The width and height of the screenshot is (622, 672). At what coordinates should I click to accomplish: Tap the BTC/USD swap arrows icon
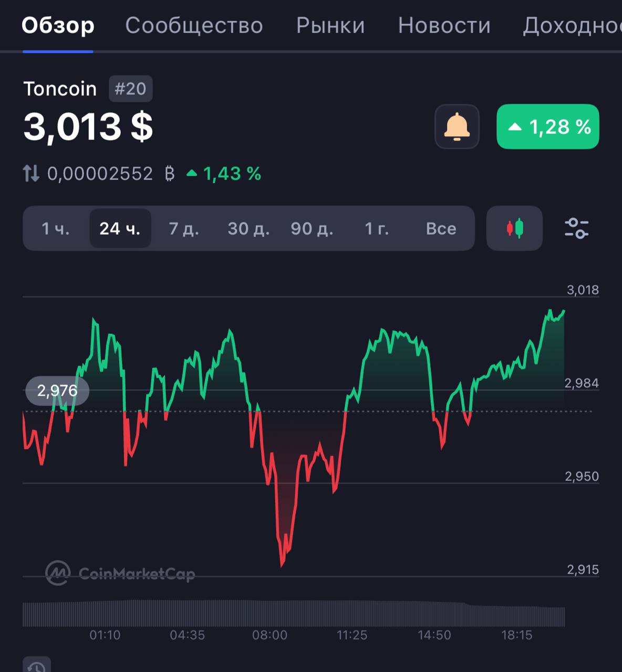(x=31, y=174)
